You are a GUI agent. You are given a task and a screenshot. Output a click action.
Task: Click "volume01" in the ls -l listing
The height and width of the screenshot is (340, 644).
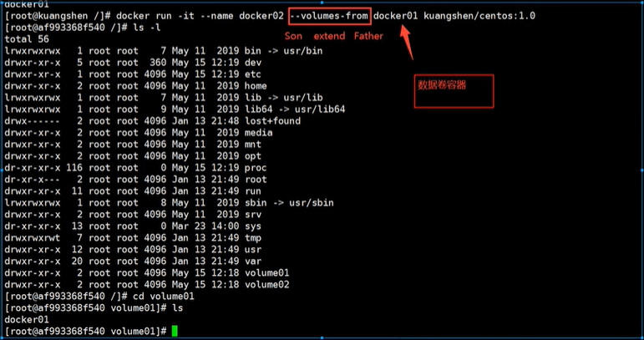[x=266, y=273]
